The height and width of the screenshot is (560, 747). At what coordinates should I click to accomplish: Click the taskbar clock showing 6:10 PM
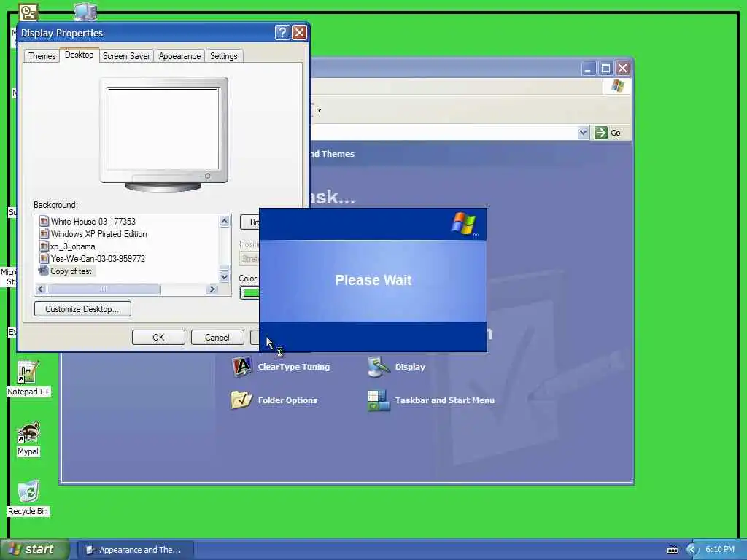click(720, 550)
